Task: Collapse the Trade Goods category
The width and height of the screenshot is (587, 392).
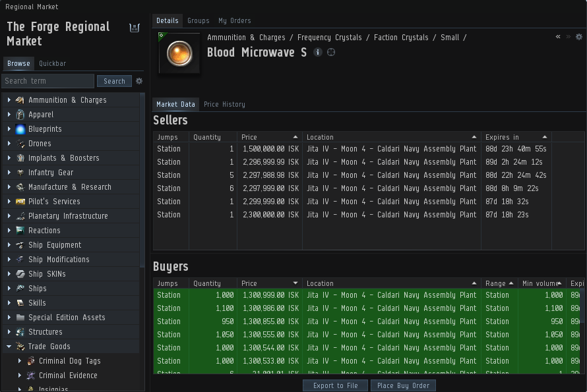Action: [x=9, y=347]
